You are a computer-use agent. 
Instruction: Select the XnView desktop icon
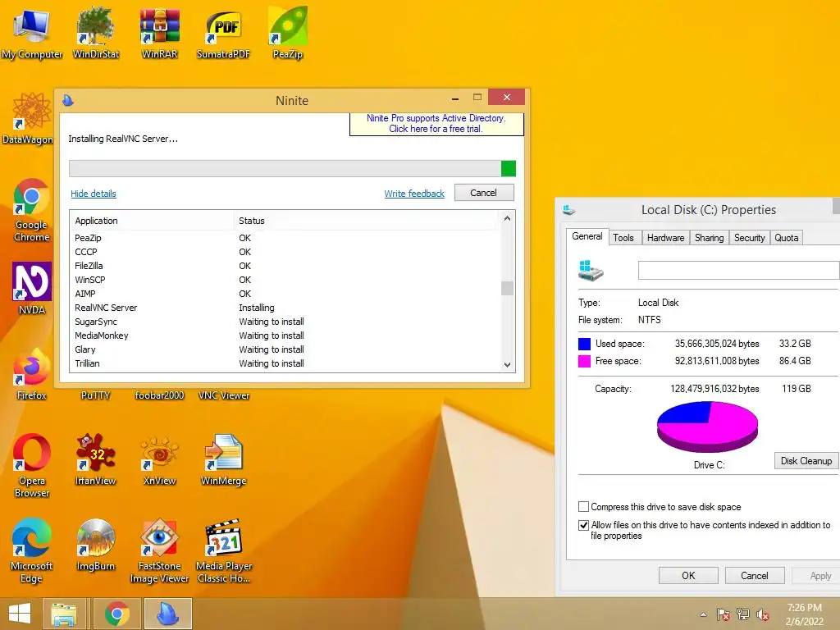click(x=160, y=459)
